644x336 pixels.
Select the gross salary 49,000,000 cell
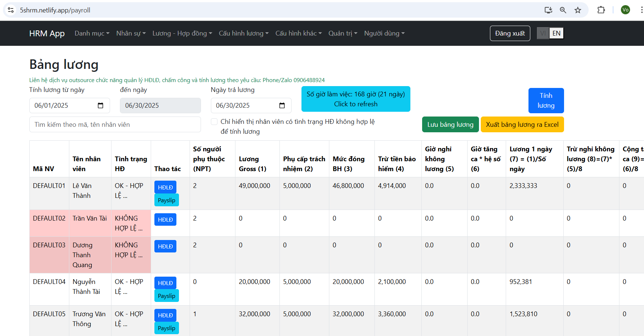(257, 193)
